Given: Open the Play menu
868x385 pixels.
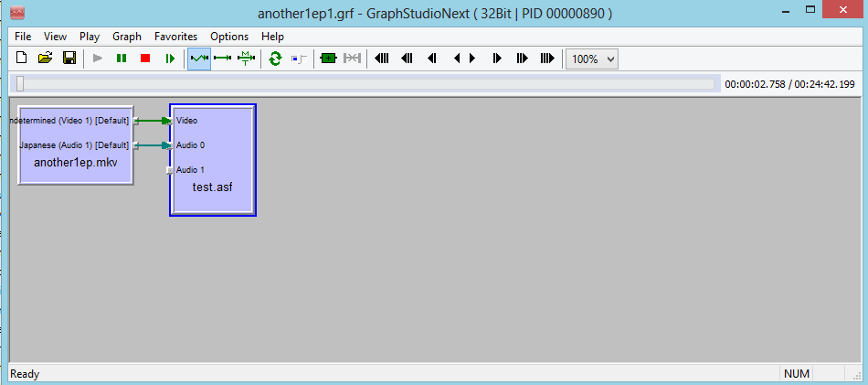Looking at the screenshot, I should pyautogui.click(x=90, y=37).
